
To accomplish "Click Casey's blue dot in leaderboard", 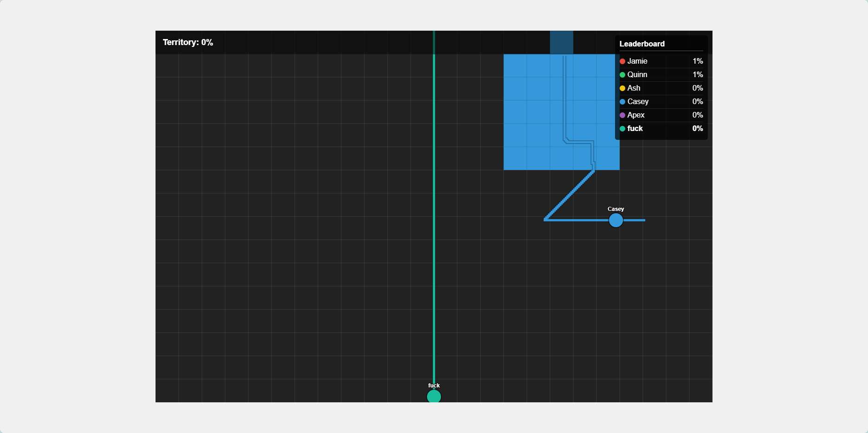I will (622, 102).
